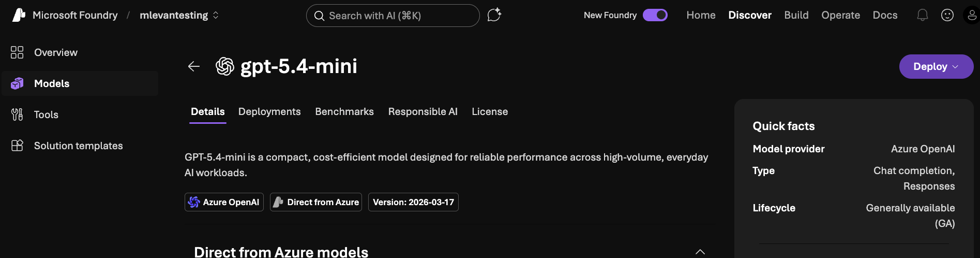
Task: Open the notifications bell
Action: (922, 15)
